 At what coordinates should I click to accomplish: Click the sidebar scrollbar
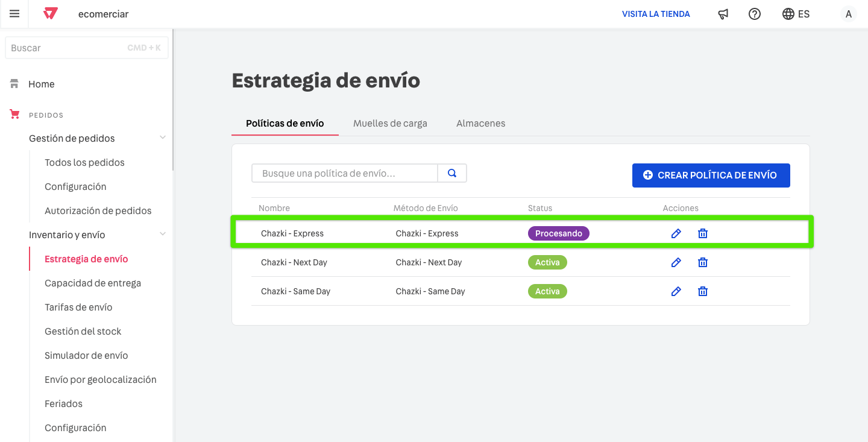(x=173, y=99)
